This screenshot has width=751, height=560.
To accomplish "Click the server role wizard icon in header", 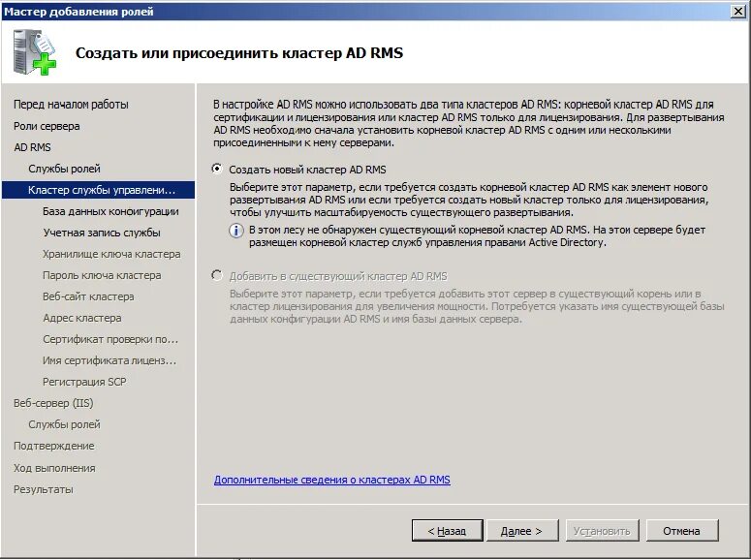I will click(x=35, y=52).
